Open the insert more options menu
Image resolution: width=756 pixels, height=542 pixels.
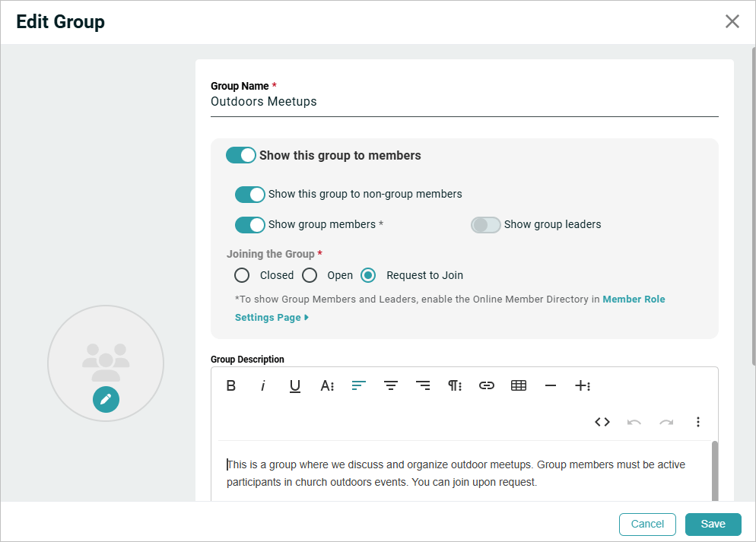583,385
